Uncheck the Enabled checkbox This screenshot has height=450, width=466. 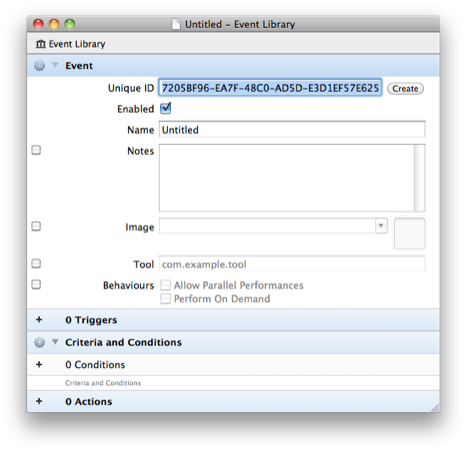coord(165,108)
